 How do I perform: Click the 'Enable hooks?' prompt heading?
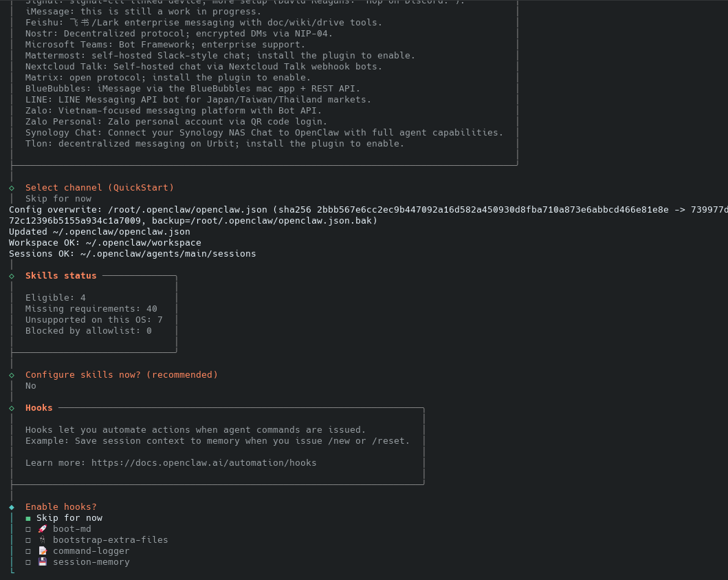click(x=61, y=507)
